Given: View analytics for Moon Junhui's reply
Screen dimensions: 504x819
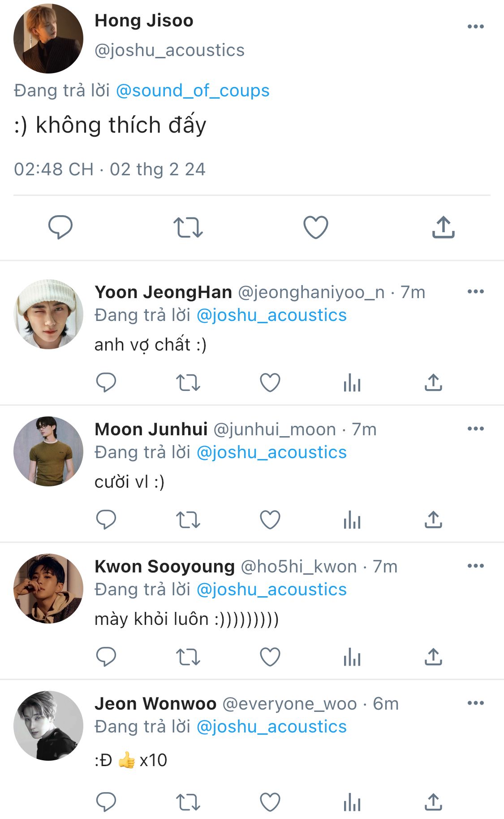Looking at the screenshot, I should (x=352, y=520).
